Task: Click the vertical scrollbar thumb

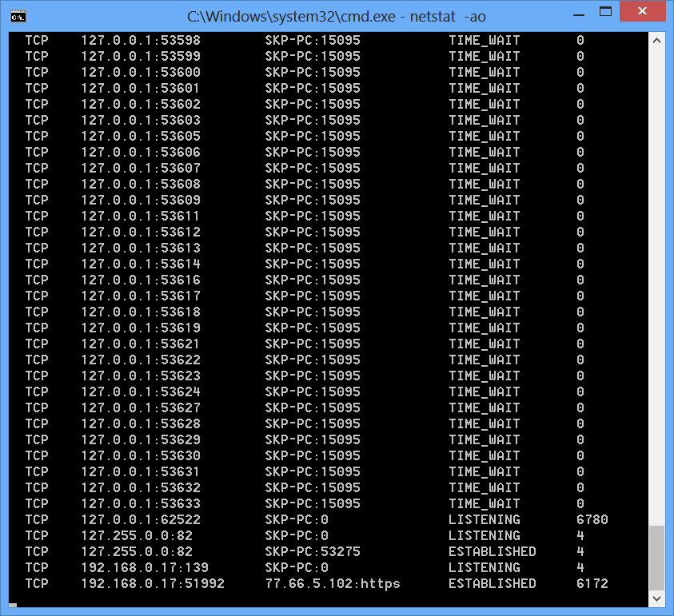Action: [x=656, y=557]
